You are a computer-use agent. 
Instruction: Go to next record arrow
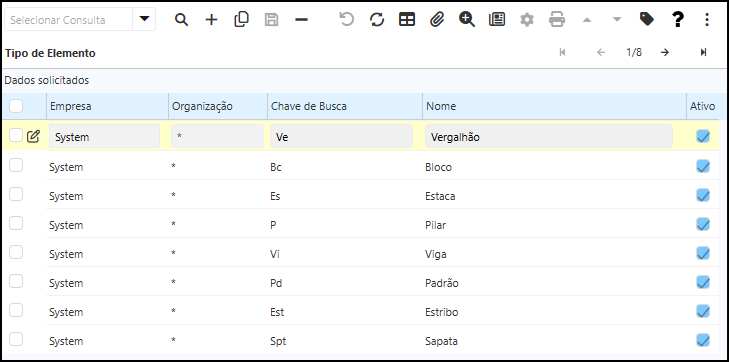click(x=665, y=53)
